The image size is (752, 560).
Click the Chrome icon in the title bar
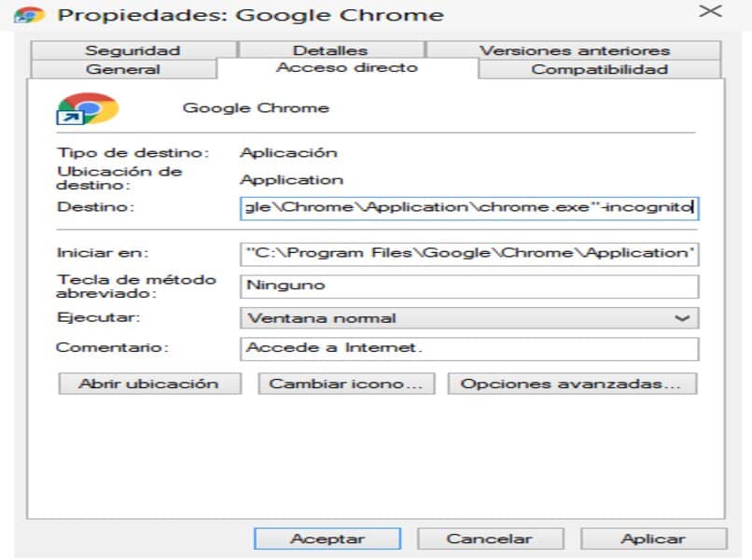point(29,15)
